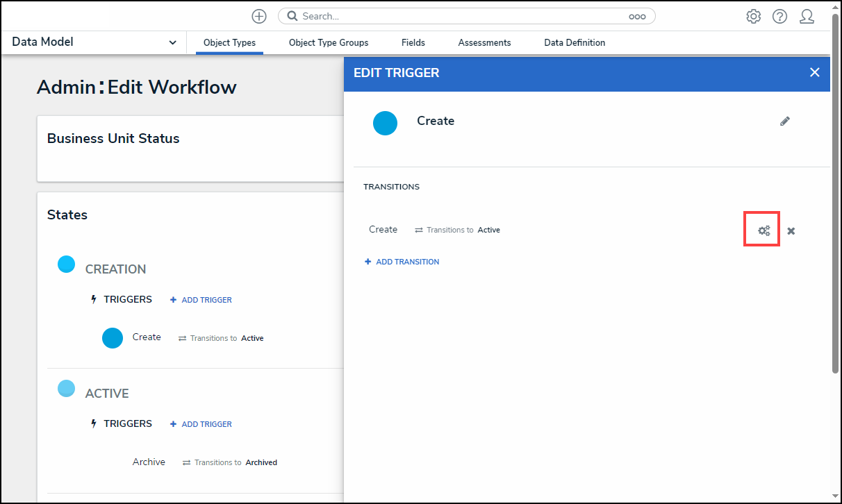Open the help question mark icon
This screenshot has height=504, width=842.
tap(779, 17)
